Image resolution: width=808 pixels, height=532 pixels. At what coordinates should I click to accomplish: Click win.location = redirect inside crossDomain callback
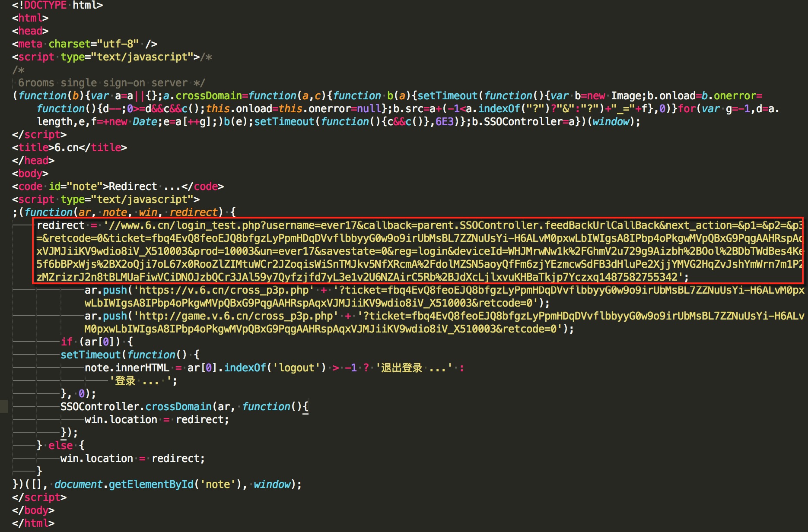tap(157, 420)
